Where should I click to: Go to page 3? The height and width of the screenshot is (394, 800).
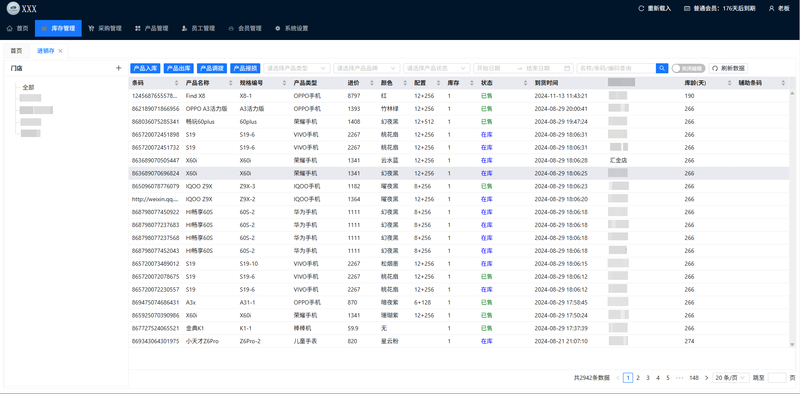point(648,378)
